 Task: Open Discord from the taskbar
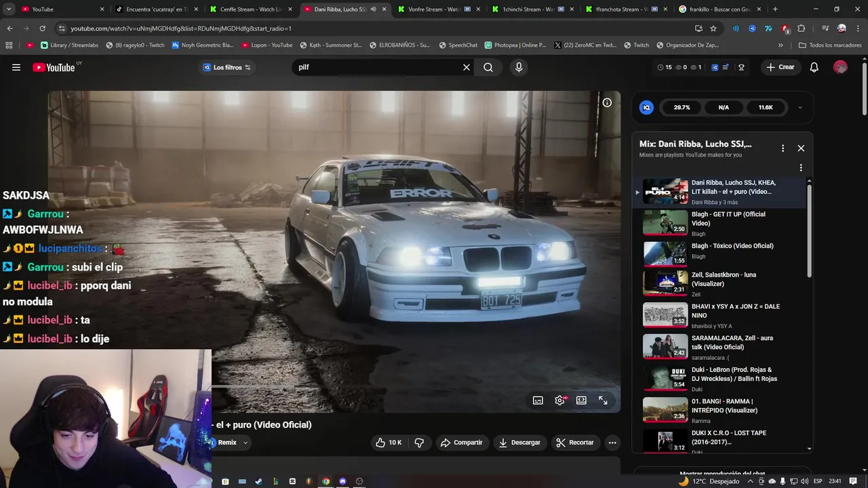[342, 481]
